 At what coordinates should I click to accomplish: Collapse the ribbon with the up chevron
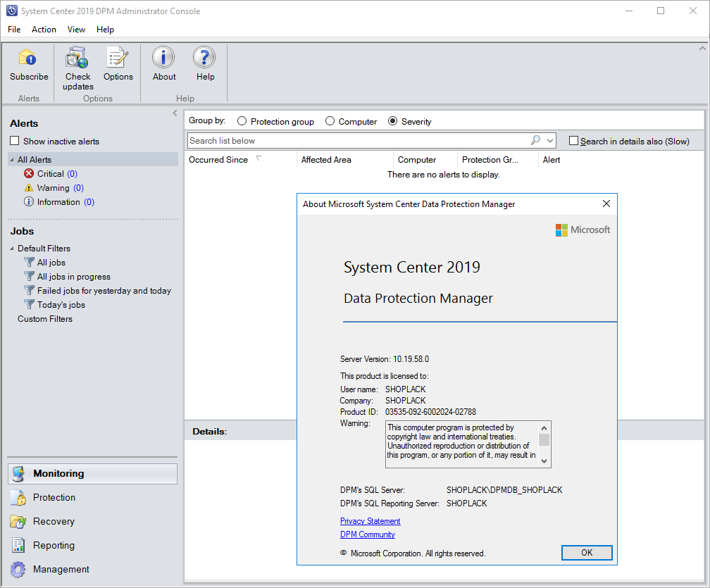click(x=702, y=48)
